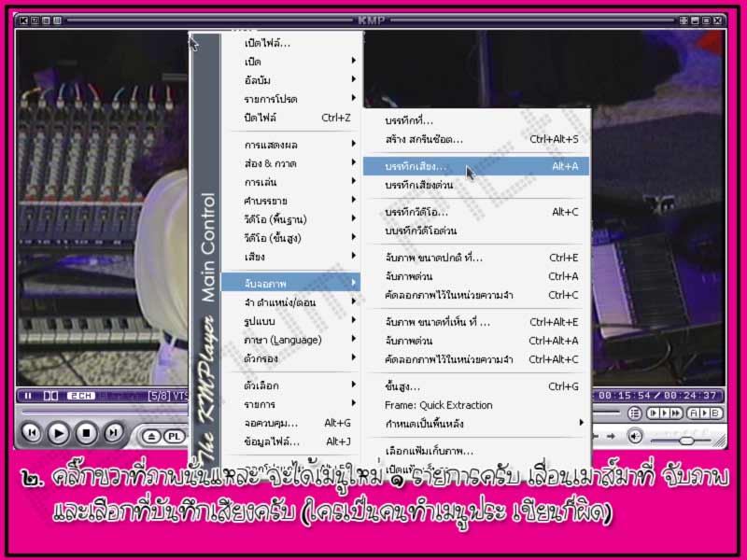The image size is (747, 560).
Task: Skip to next track button
Action: (x=113, y=433)
